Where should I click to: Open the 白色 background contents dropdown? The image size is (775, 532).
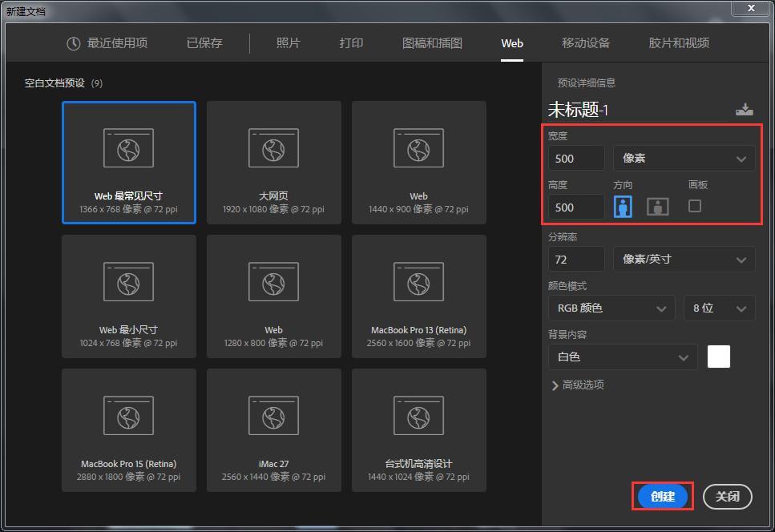point(622,357)
